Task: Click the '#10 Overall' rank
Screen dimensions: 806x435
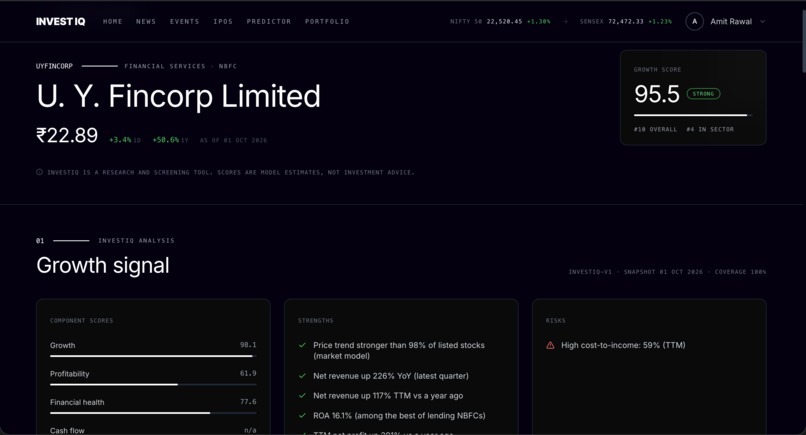Action: (x=655, y=129)
